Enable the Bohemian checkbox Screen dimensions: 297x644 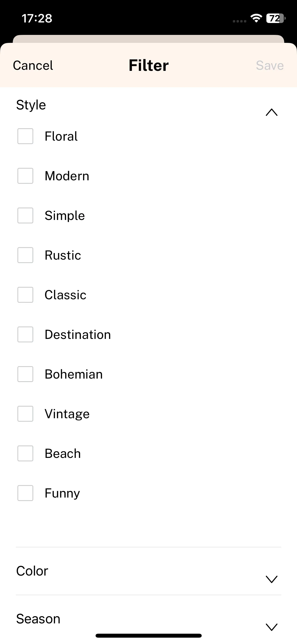click(25, 374)
